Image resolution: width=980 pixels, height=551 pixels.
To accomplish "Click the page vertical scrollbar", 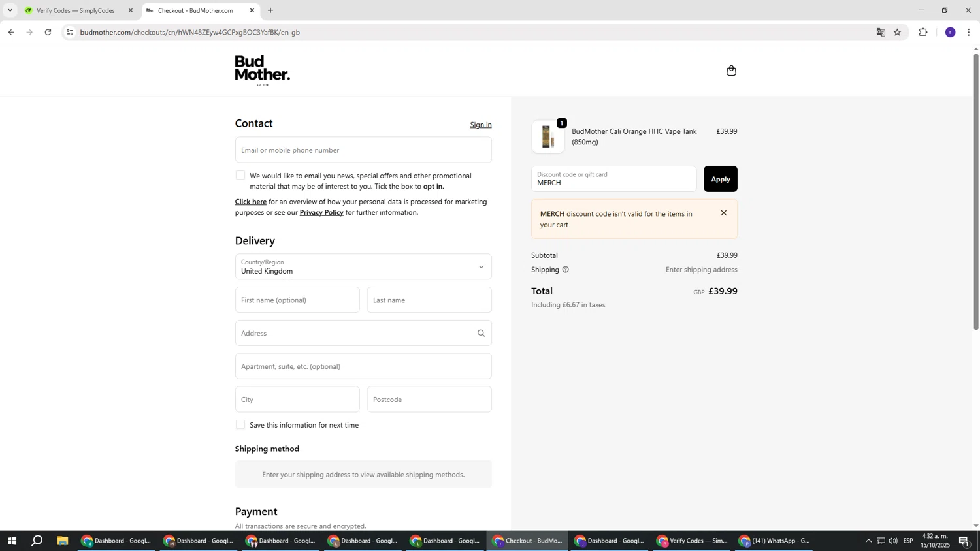I will tap(976, 191).
